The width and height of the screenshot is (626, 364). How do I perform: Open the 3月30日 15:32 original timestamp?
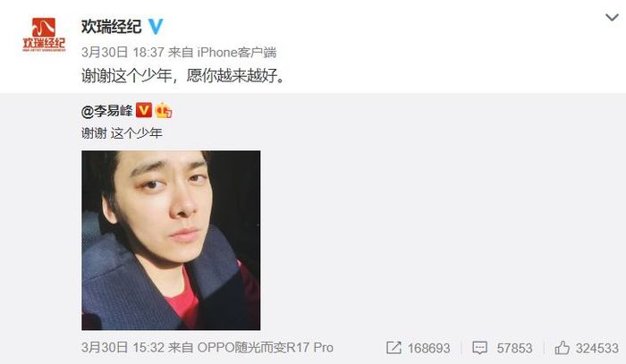(123, 348)
